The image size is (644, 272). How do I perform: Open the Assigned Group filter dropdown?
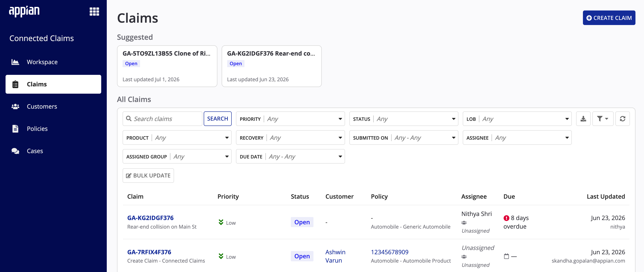tap(177, 156)
